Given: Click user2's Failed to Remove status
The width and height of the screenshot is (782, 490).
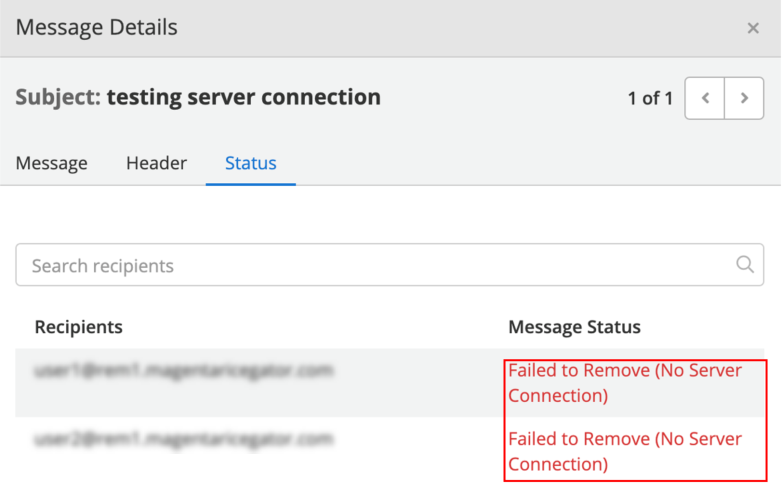Looking at the screenshot, I should [578, 439].
